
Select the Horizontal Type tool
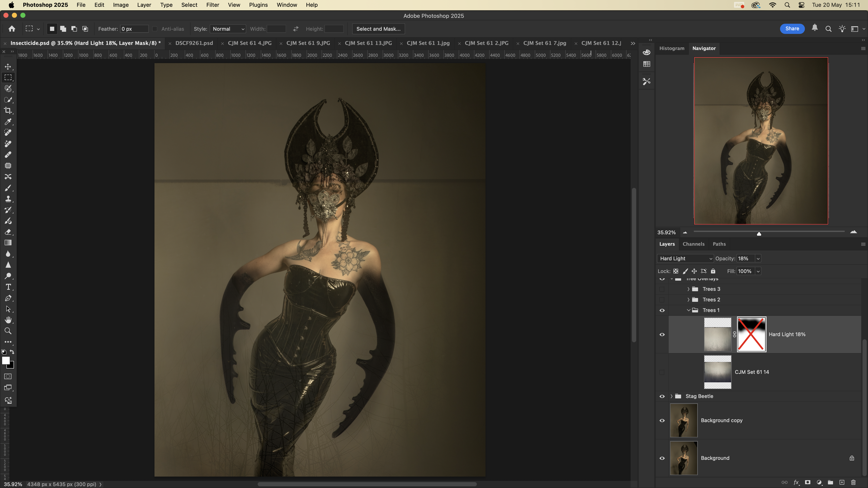click(x=8, y=287)
